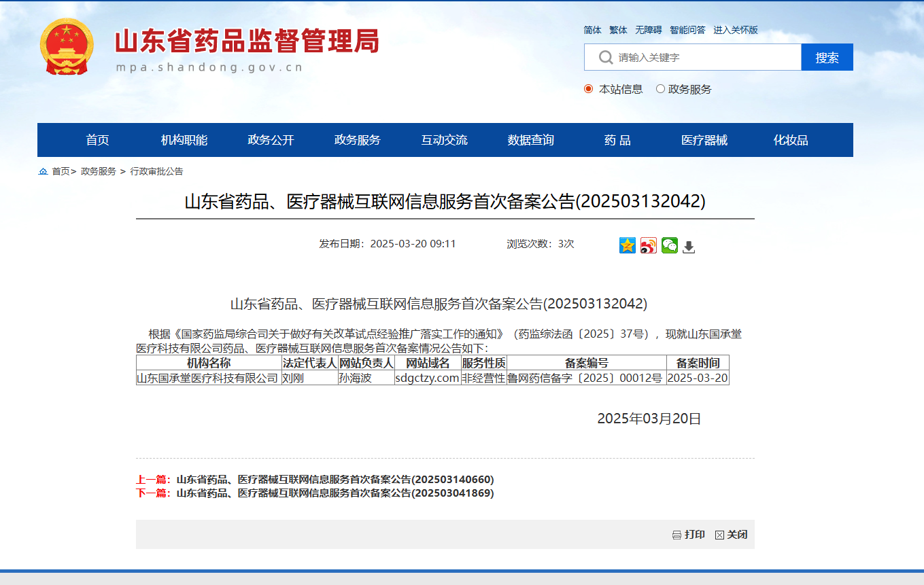The height and width of the screenshot is (585, 924).
Task: Select the 政务服务 radio button
Action: [x=660, y=88]
